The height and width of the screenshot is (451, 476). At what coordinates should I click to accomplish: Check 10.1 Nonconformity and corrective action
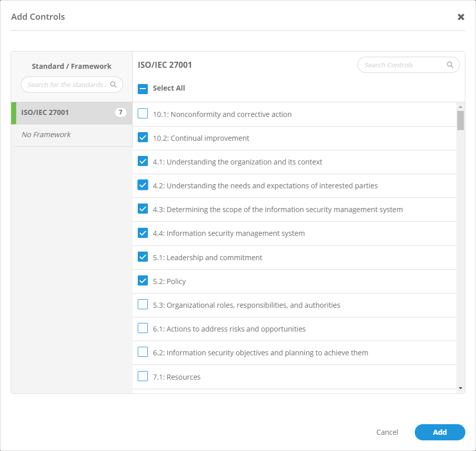[x=143, y=113]
